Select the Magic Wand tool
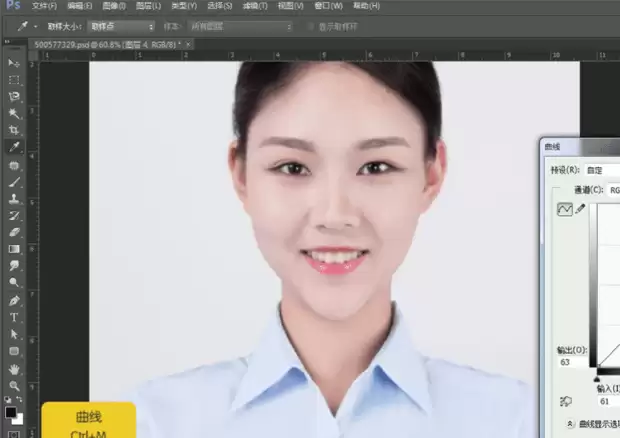The height and width of the screenshot is (438, 620). [x=14, y=113]
